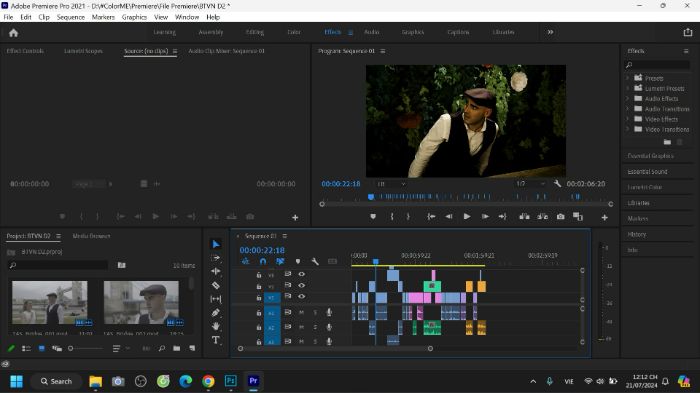The image size is (700, 393).
Task: Select the Razor tool
Action: point(216,285)
